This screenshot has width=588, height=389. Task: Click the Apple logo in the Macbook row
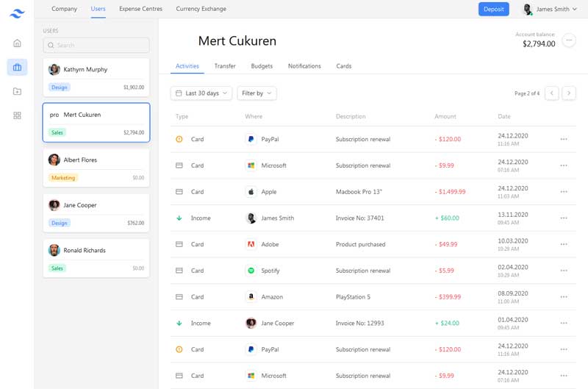pos(251,192)
